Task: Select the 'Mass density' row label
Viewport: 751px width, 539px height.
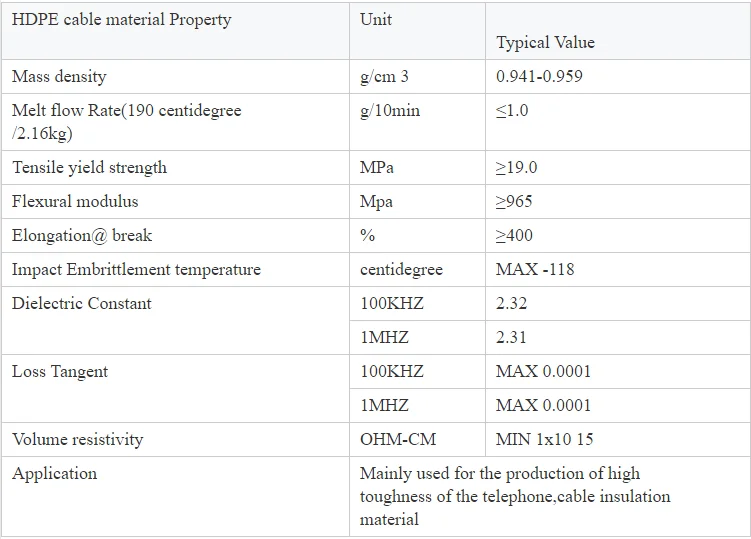Action: [59, 76]
